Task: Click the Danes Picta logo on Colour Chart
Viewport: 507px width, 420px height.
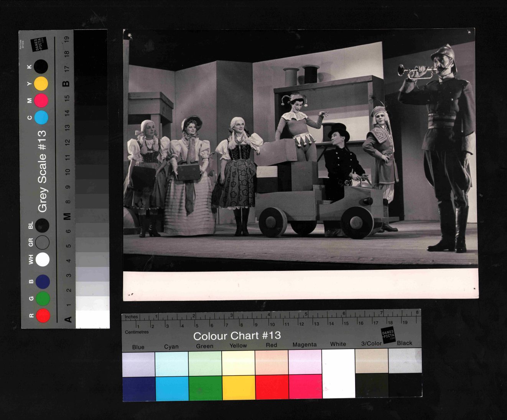Action: point(388,335)
